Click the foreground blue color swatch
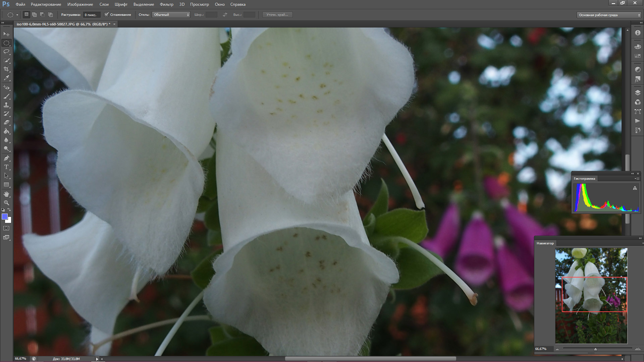644x362 pixels. [5, 217]
